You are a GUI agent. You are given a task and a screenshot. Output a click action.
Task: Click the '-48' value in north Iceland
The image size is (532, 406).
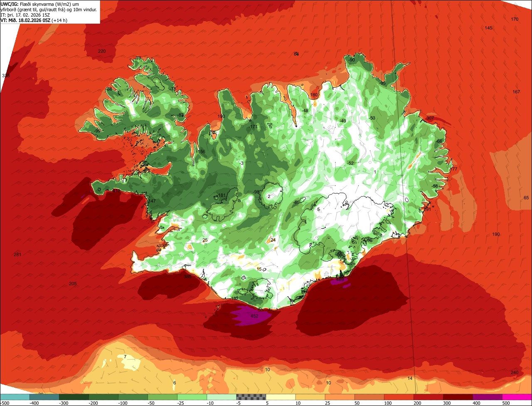pyautogui.click(x=305, y=110)
